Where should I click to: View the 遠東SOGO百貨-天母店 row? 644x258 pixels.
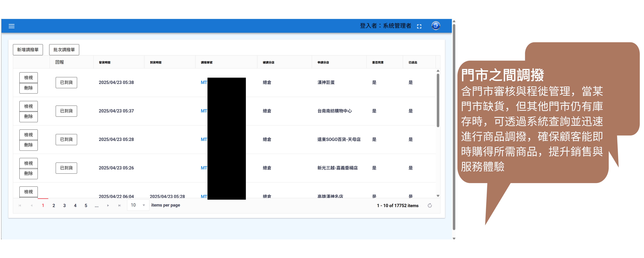[29, 135]
